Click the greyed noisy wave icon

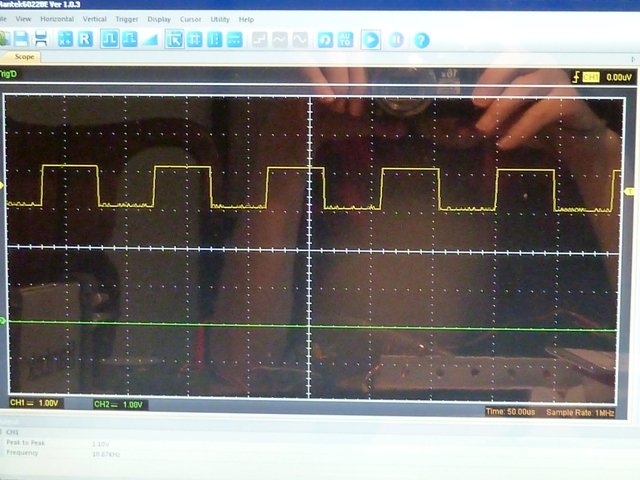point(280,40)
